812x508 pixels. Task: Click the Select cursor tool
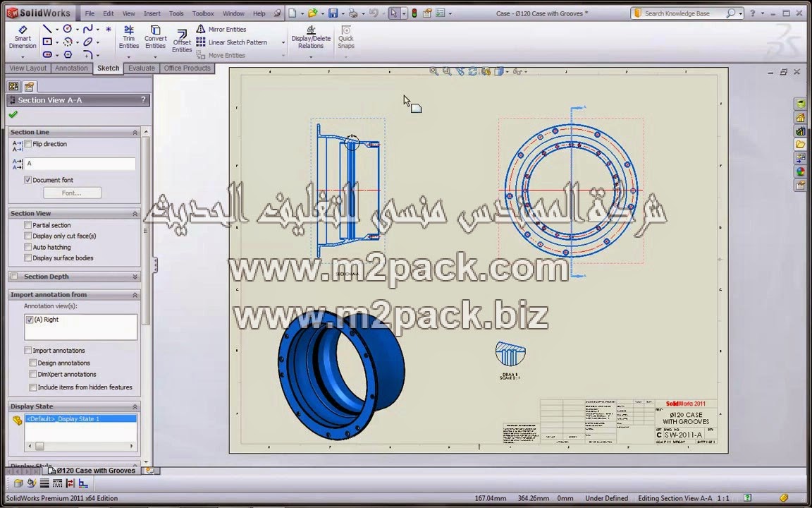393,13
